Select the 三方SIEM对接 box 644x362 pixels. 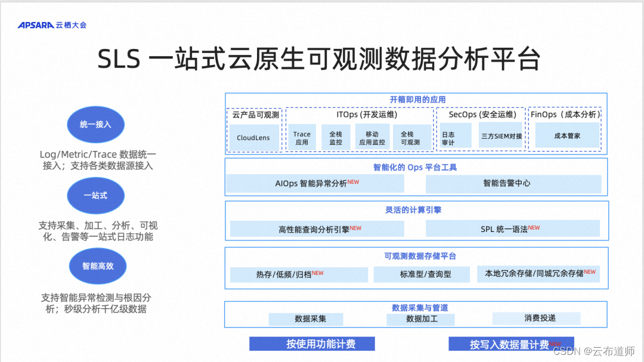pos(501,135)
